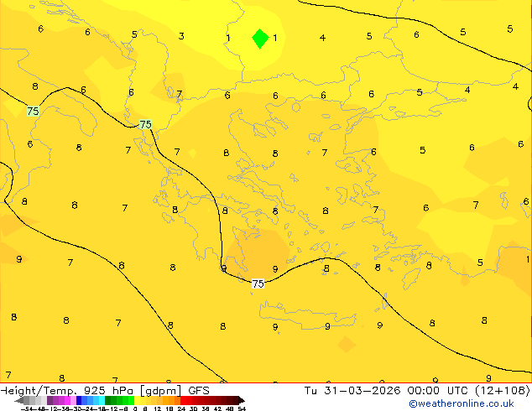Click the leftmost green-highlighted 75 contour label
The height and width of the screenshot is (411, 532).
tap(34, 111)
